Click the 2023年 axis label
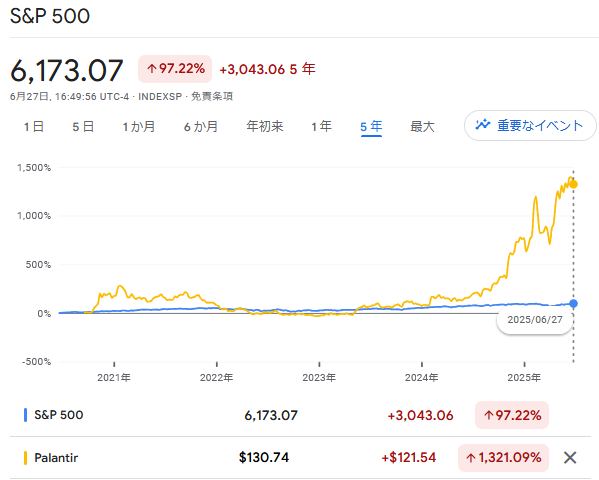599x480 pixels. (x=319, y=378)
